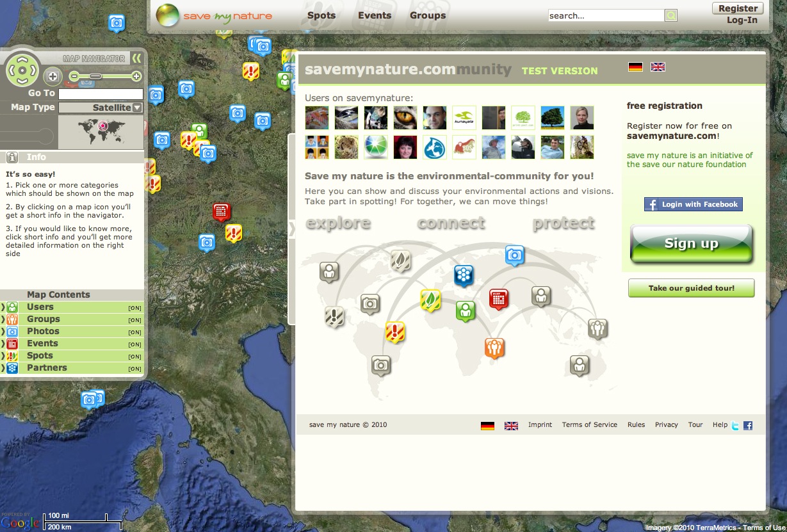Screen dimensions: 787x532
Task: Click the red Events calendar marker on map
Action: (221, 211)
